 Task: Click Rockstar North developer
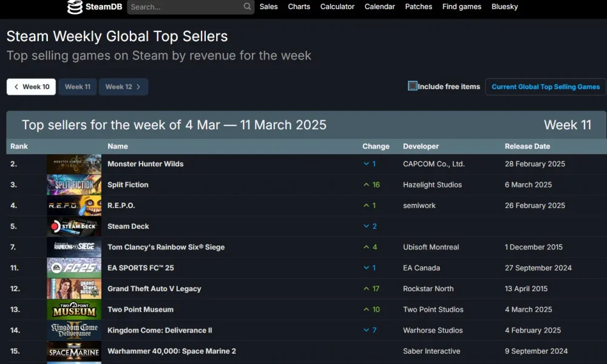(x=428, y=289)
